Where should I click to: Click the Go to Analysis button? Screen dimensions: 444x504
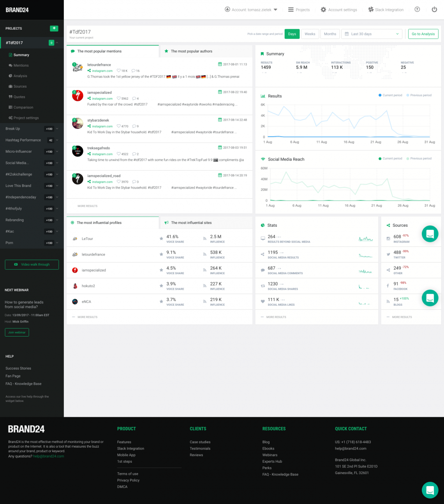[423, 34]
